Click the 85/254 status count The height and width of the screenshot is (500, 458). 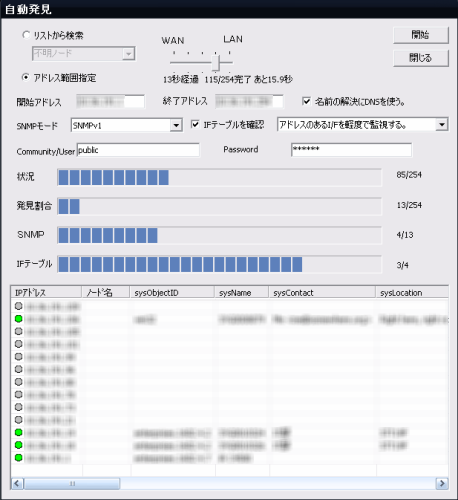coord(409,175)
